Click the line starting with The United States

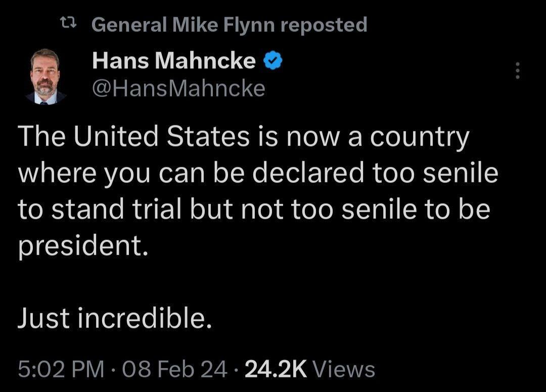coord(243,135)
